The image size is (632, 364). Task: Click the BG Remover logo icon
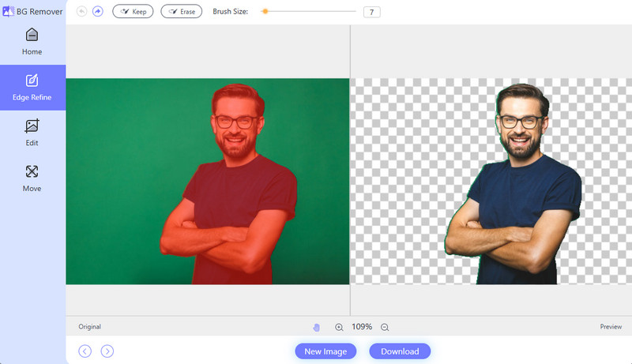click(7, 11)
